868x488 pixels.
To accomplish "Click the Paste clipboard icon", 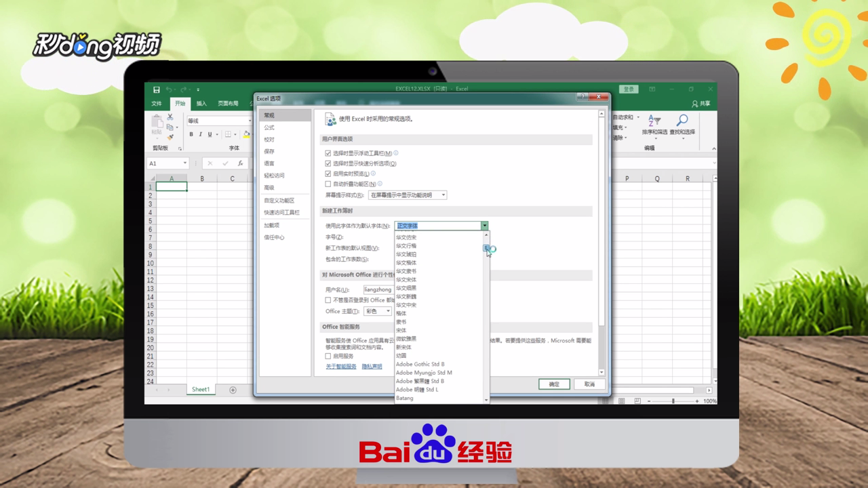I will coord(157,123).
